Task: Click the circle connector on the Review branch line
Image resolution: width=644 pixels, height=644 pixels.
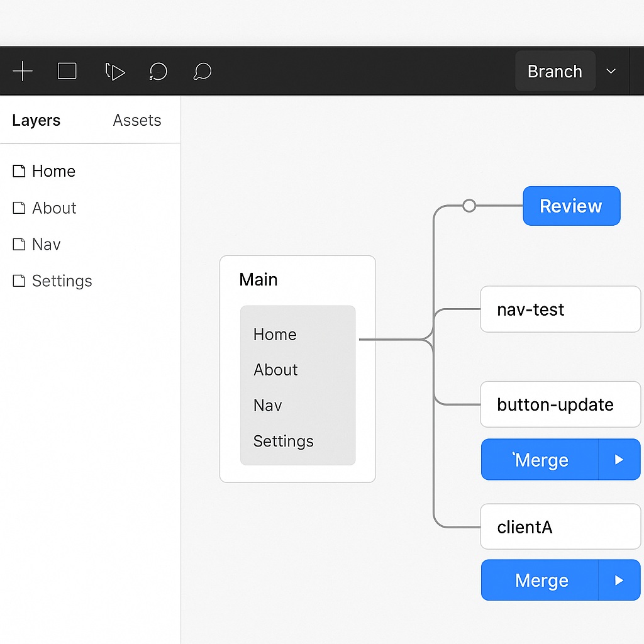Action: tap(469, 205)
